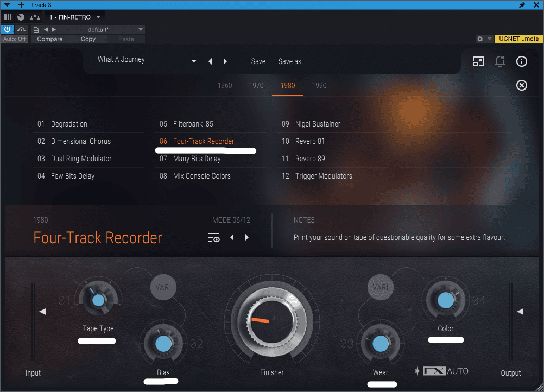Screen dimensions: 544x392
Task: Open the default* preset dropdown
Action: tap(141, 30)
